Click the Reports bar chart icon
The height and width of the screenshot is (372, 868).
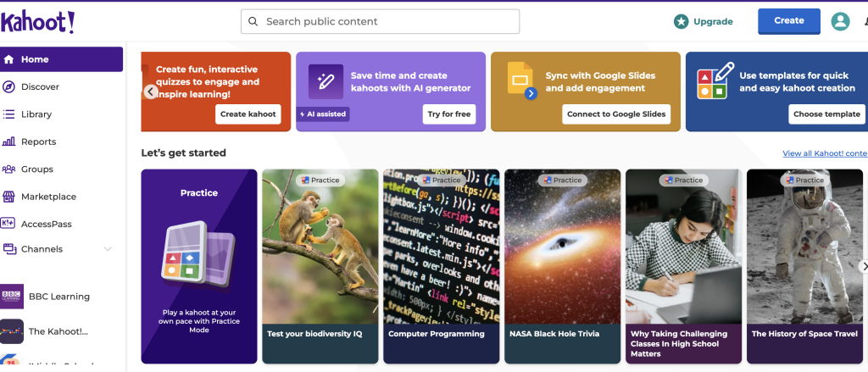click(x=9, y=142)
